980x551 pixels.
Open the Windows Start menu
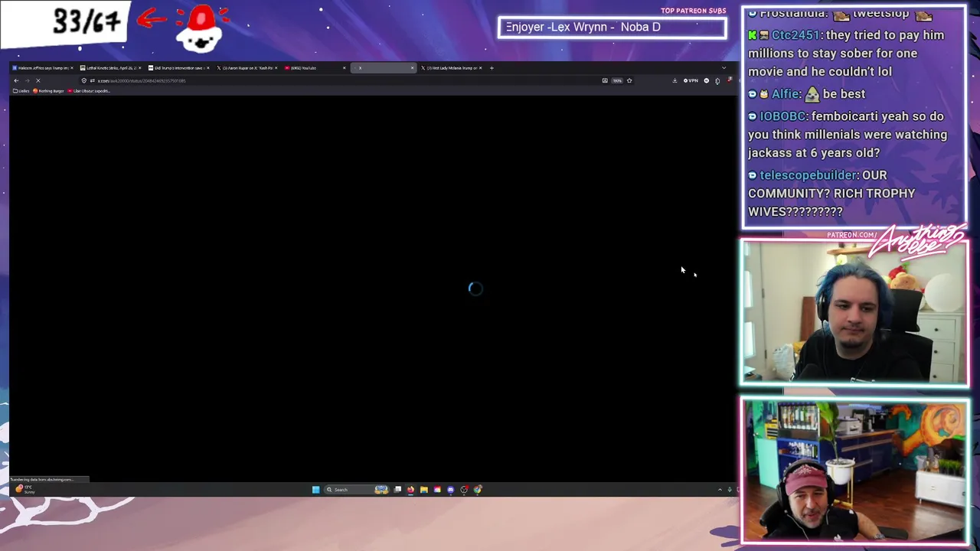[x=315, y=490]
